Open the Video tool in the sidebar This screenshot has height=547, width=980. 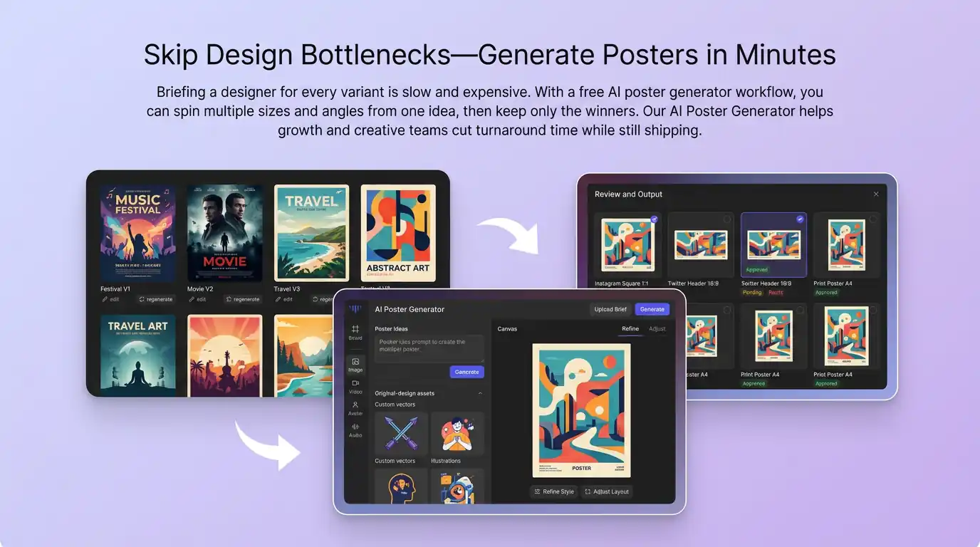[355, 387]
